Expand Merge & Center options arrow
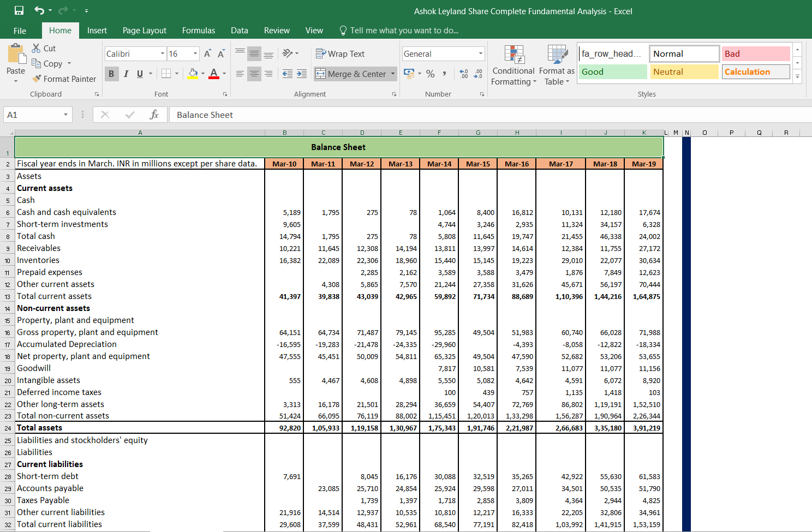 (x=393, y=74)
